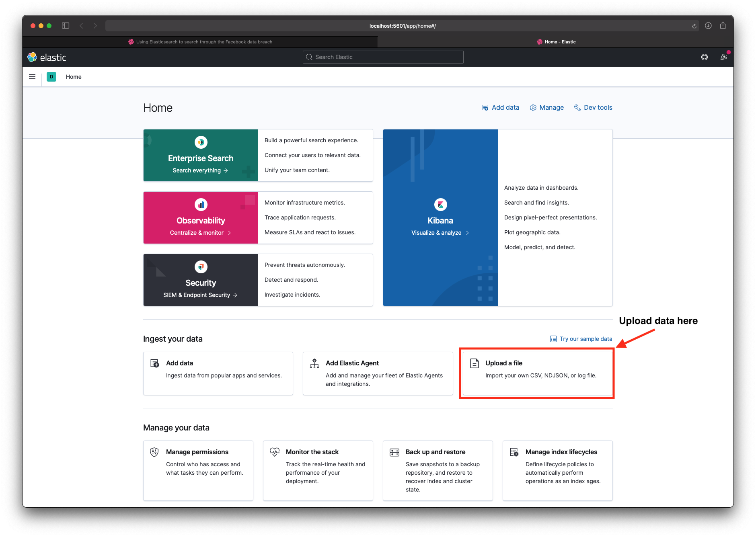Open Search everything under Enterprise Search
Screen dimensions: 756x537
pos(200,170)
